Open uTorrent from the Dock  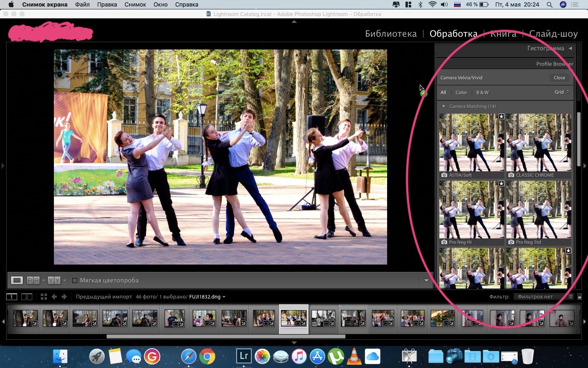(336, 357)
